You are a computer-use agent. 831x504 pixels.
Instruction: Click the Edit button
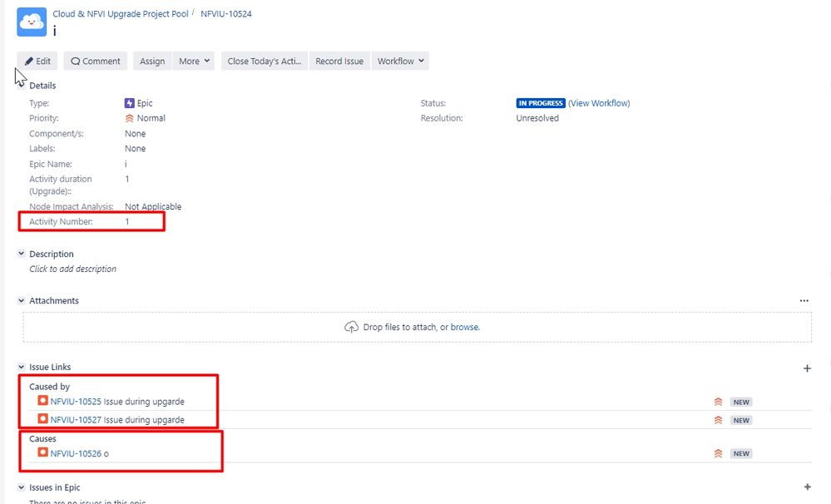tap(37, 61)
